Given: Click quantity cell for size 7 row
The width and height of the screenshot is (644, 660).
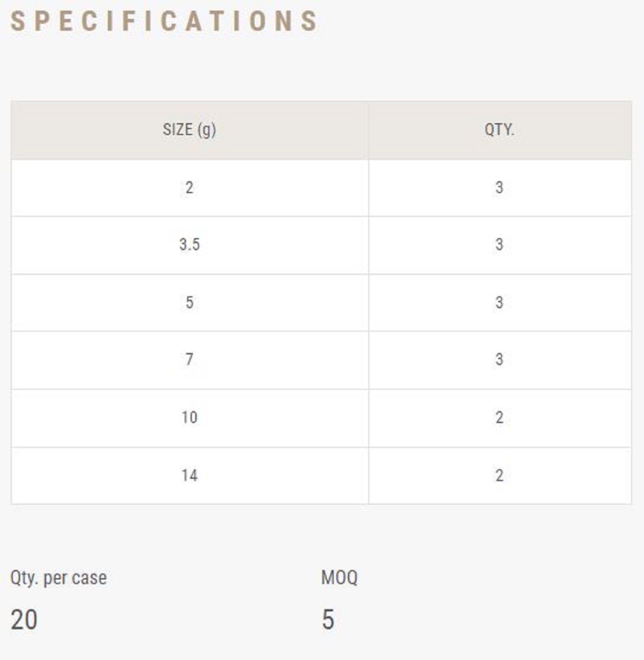Looking at the screenshot, I should [x=499, y=359].
